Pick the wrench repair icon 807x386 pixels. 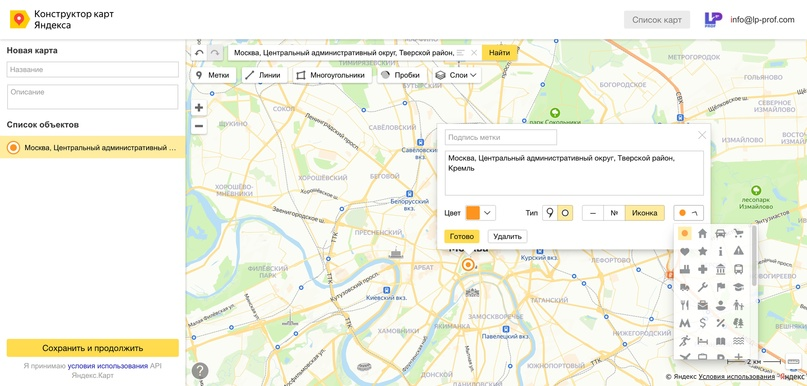[x=703, y=287]
